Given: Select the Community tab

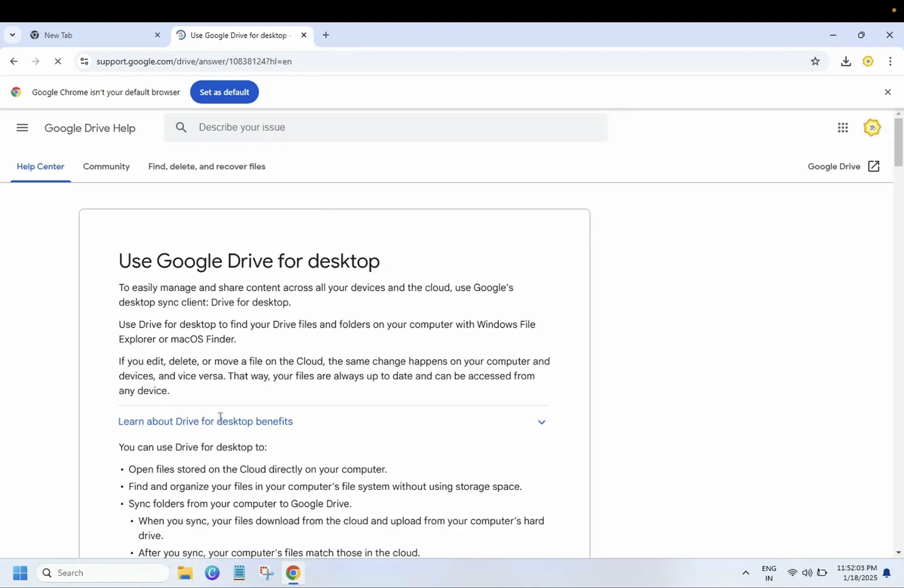Looking at the screenshot, I should click(106, 167).
